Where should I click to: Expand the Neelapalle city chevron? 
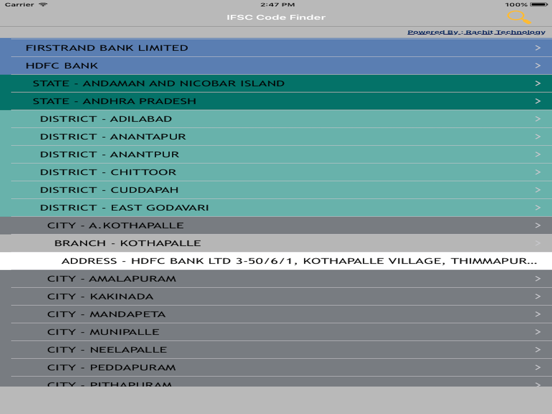click(538, 350)
